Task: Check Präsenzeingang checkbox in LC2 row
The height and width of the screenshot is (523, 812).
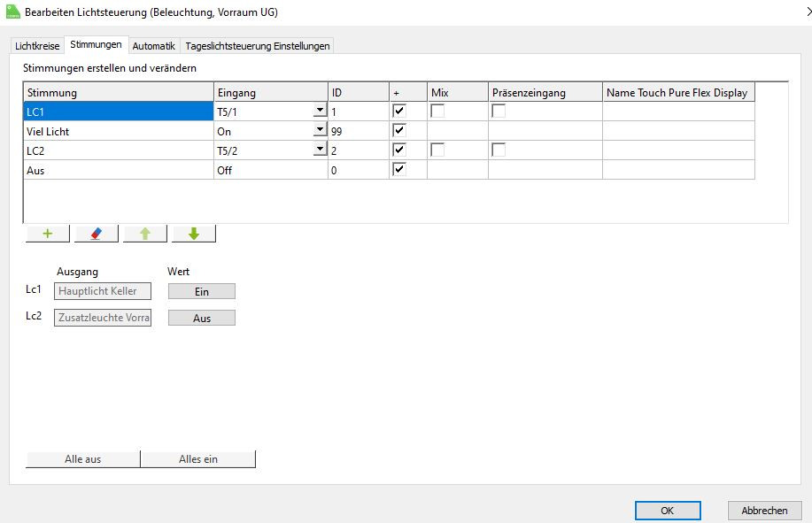Action: [x=499, y=150]
